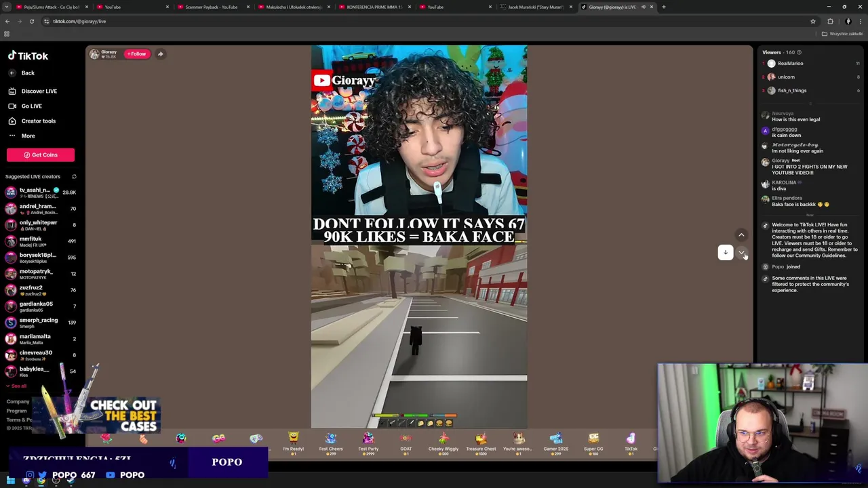Image resolution: width=868 pixels, height=488 pixels.
Task: Open only_whitepwr suggested live creator
Action: [x=41, y=225]
